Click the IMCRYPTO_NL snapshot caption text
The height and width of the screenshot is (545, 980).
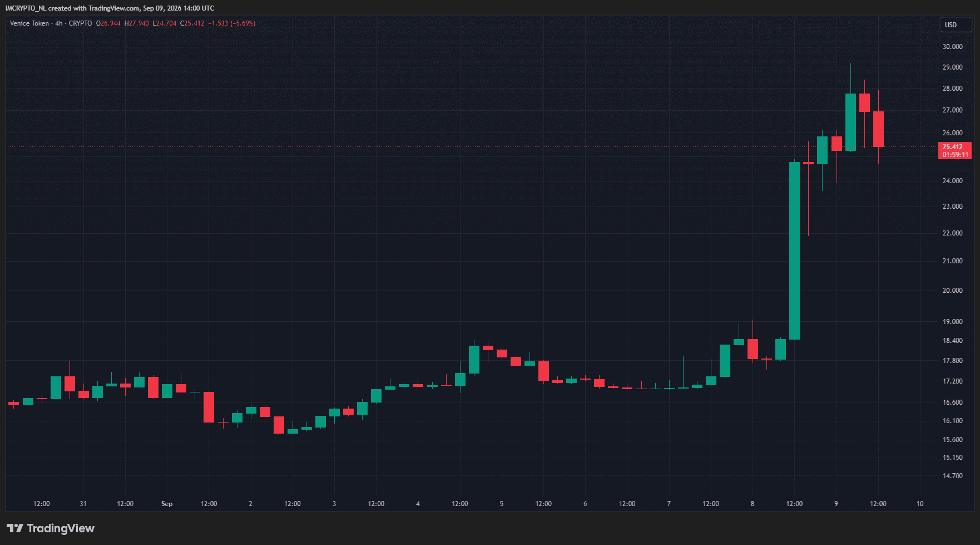click(x=110, y=8)
